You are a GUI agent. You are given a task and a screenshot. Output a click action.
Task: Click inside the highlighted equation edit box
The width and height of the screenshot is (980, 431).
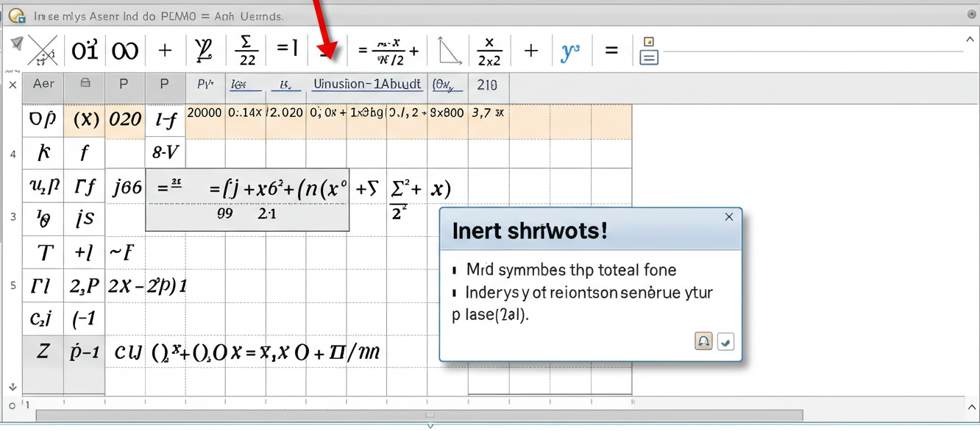[x=247, y=200]
